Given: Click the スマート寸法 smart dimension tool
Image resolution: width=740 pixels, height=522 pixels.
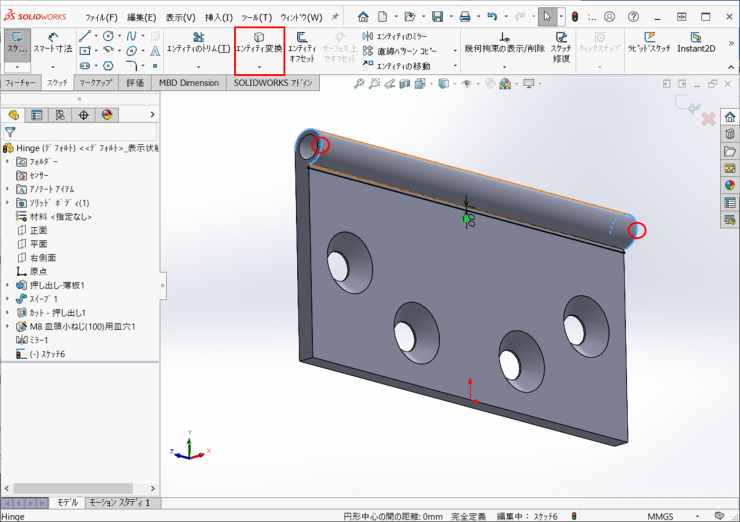Looking at the screenshot, I should click(x=50, y=42).
